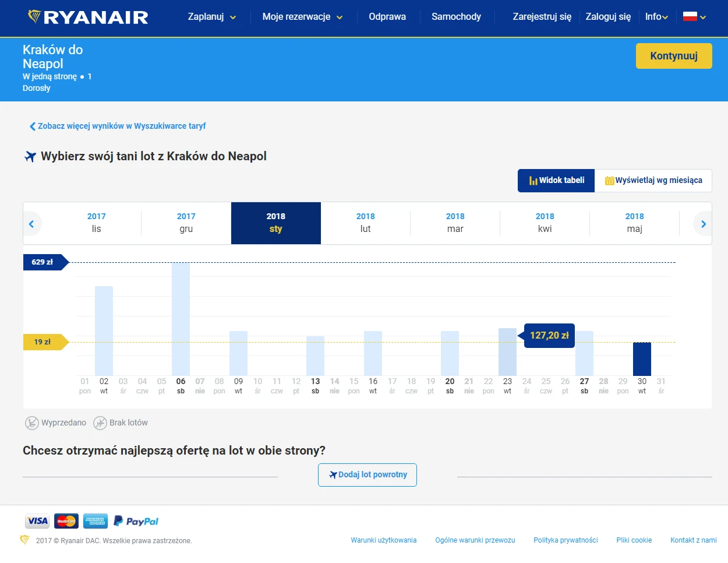Click the 629 zł maximum price marker
Screen dimensions: 728x563
45,262
